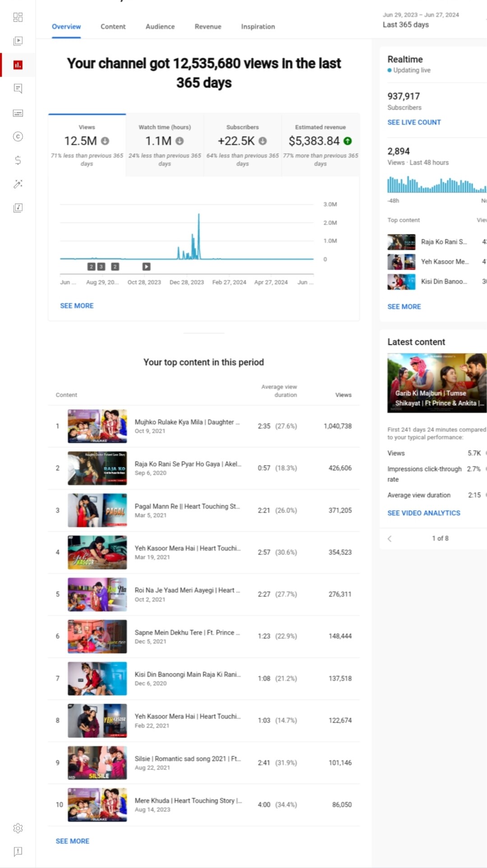This screenshot has height=868, width=487.
Task: Click SEE MORE under the views chart
Action: click(77, 306)
